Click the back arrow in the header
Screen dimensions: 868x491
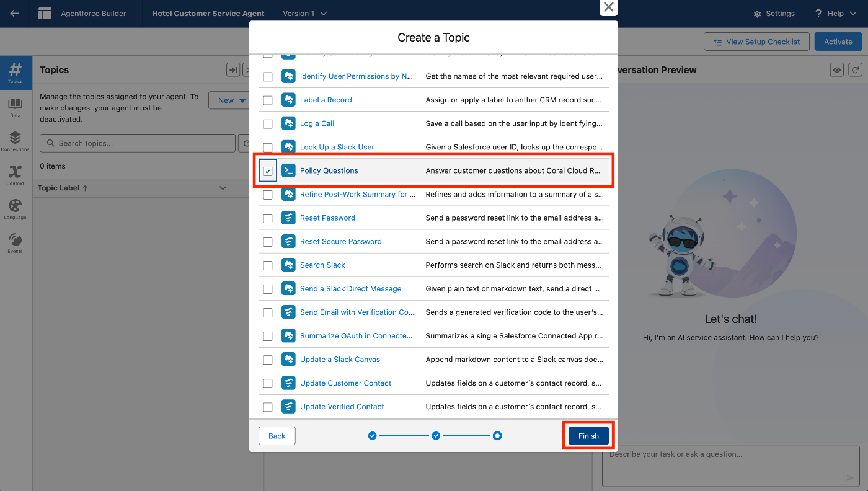pos(14,14)
